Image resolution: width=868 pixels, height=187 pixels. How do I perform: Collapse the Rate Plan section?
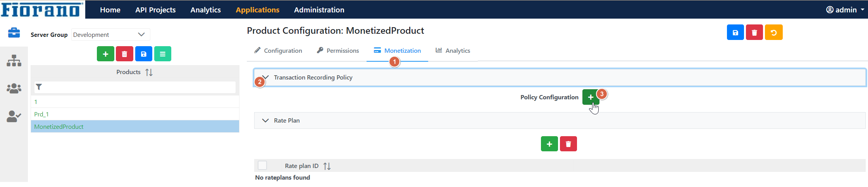click(265, 121)
